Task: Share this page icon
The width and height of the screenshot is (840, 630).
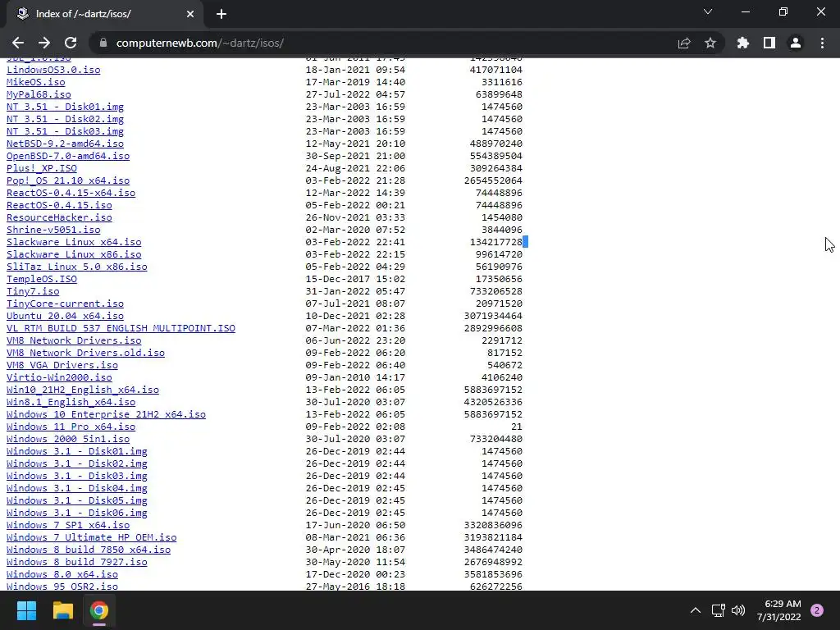Action: 684,43
